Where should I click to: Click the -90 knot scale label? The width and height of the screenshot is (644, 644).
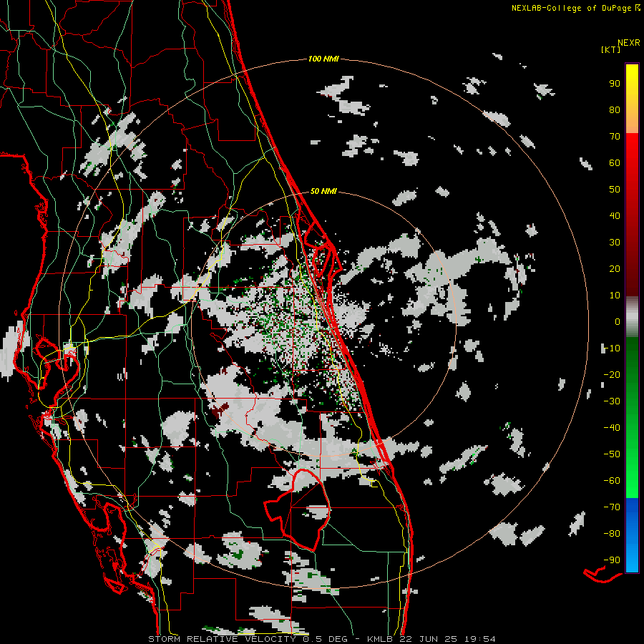612,560
